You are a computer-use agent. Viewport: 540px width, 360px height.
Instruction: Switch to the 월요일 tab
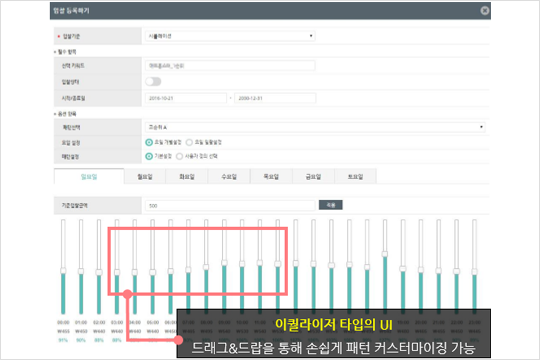pos(145,177)
